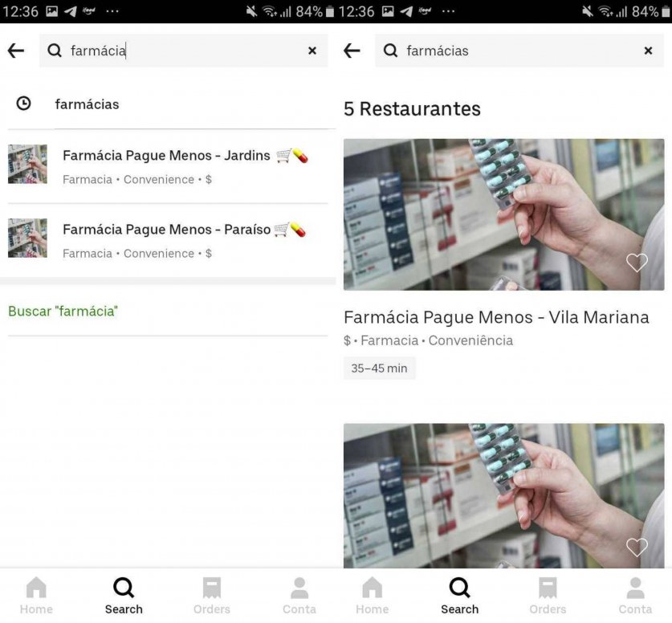Tap Buscar "farmácia" link
The image size is (672, 623).
[x=63, y=311]
